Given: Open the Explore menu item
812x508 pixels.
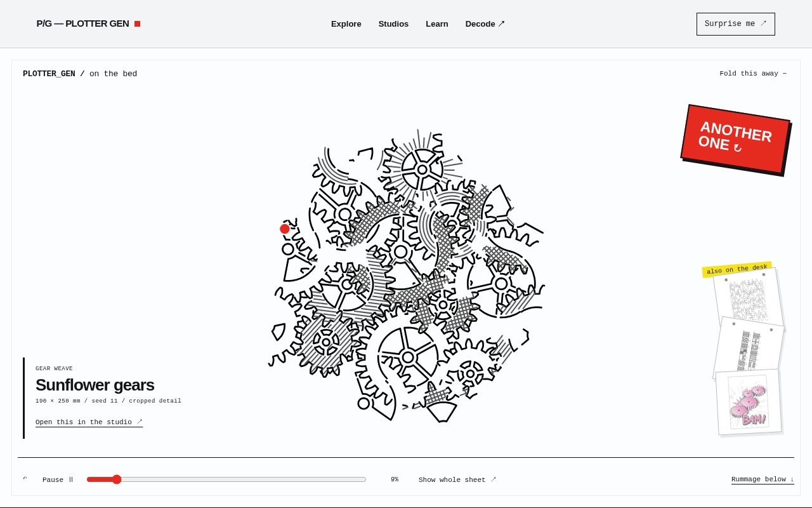Looking at the screenshot, I should pyautogui.click(x=346, y=24).
